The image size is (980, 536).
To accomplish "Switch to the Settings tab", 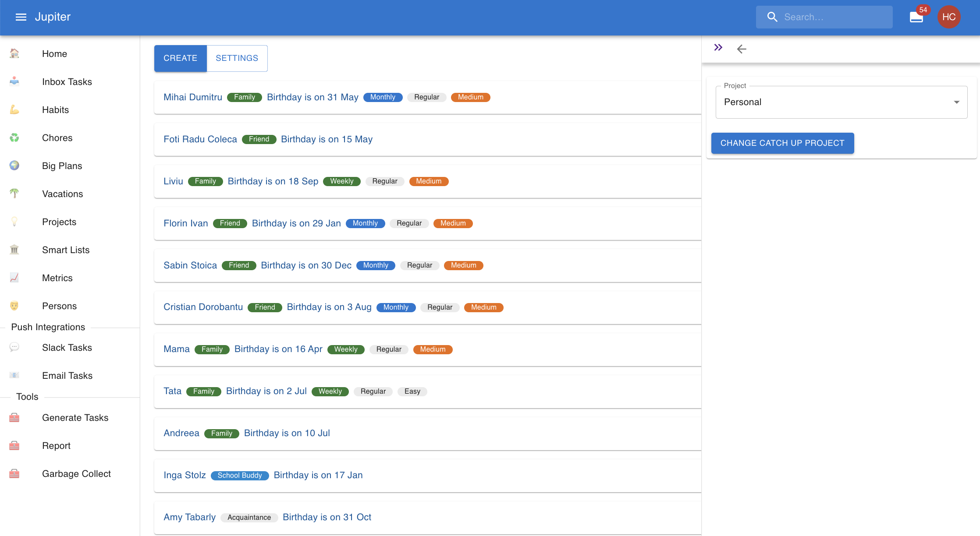I will click(237, 58).
